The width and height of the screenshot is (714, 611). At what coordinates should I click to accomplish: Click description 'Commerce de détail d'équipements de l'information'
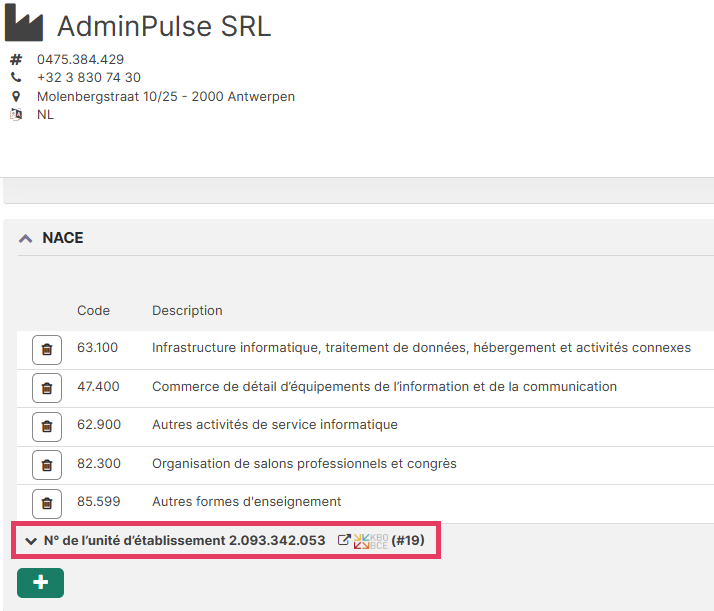pyautogui.click(x=384, y=387)
